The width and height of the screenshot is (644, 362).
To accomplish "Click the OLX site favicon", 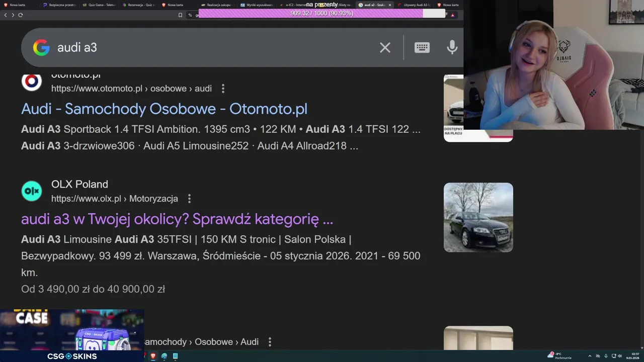I will (32, 191).
